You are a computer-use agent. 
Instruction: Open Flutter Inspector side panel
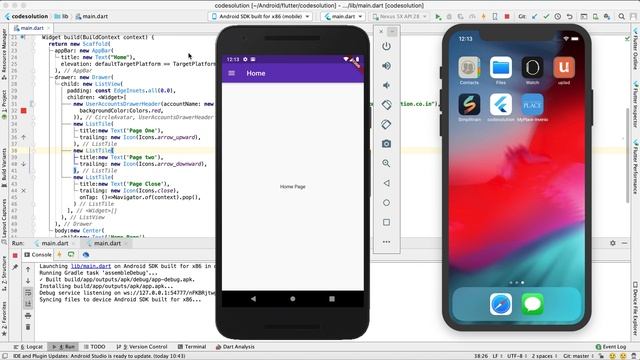click(636, 104)
